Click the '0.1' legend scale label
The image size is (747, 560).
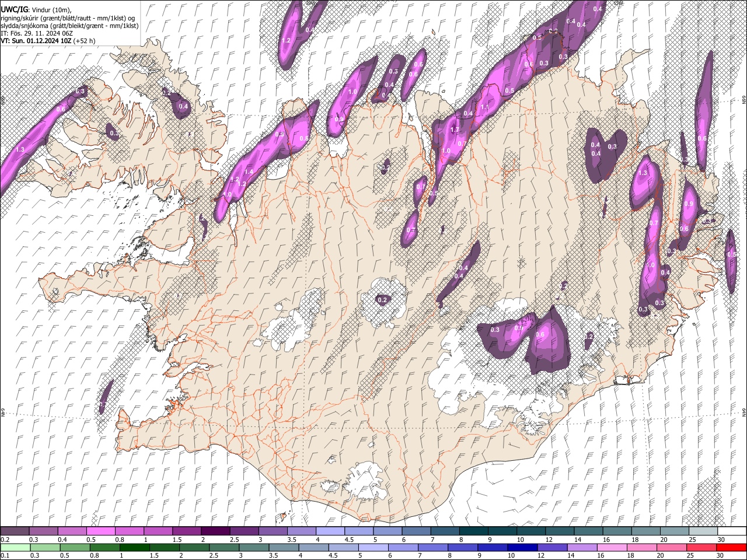point(5,556)
